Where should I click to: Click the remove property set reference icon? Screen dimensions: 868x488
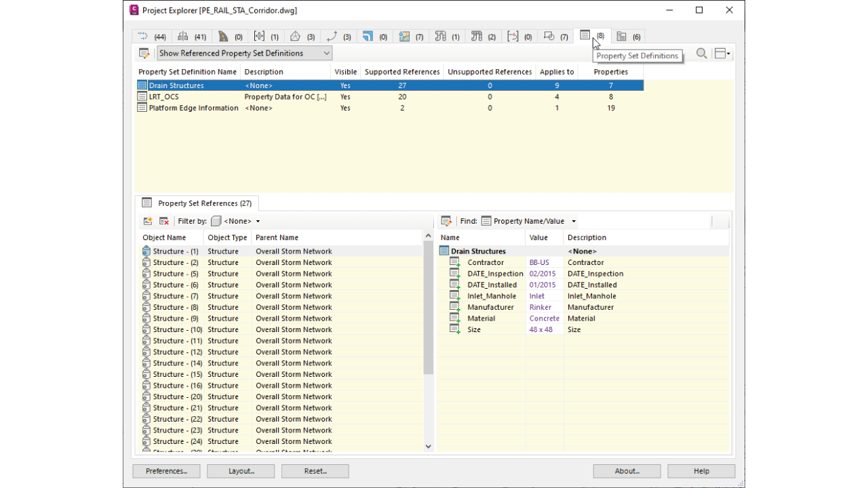(x=164, y=221)
